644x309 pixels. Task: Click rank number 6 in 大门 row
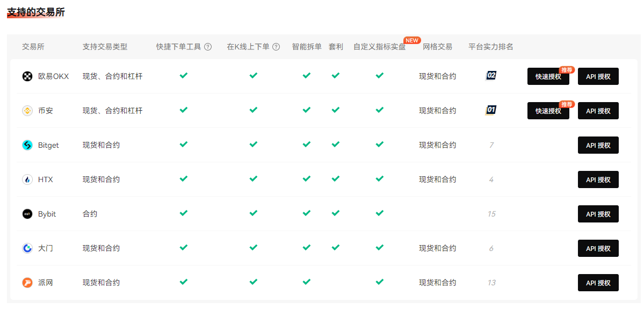(x=491, y=248)
